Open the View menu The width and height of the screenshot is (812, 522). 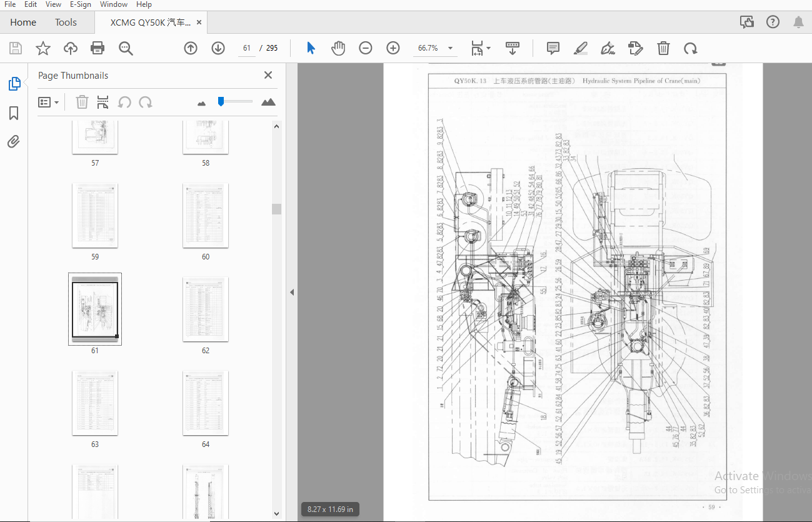pyautogui.click(x=53, y=4)
